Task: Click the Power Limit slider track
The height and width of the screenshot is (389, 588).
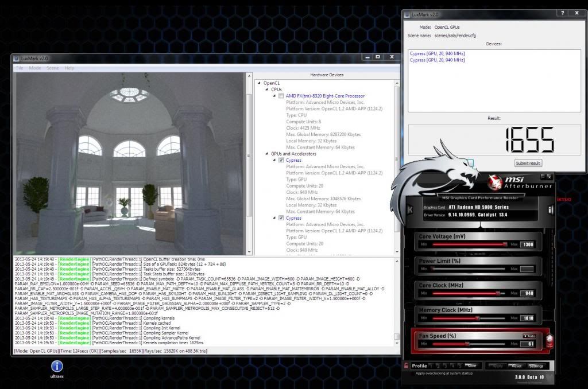Action: tap(469, 269)
